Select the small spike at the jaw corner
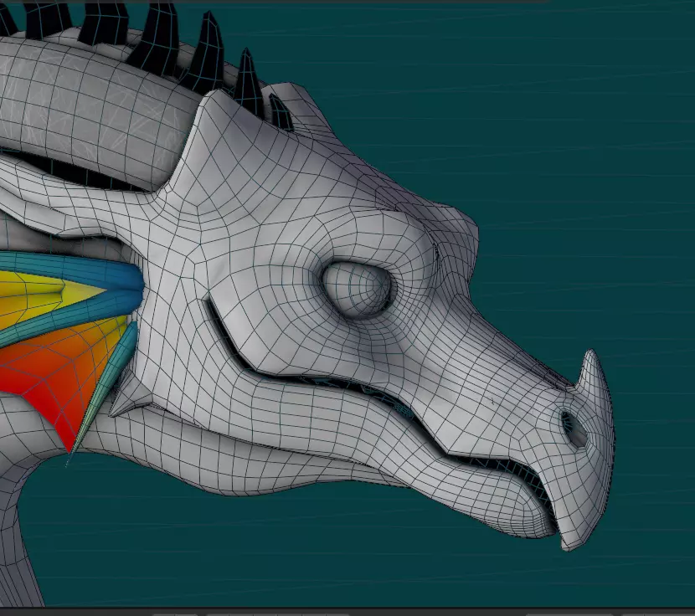Viewport: 695px width, 616px height. pyautogui.click(x=130, y=393)
